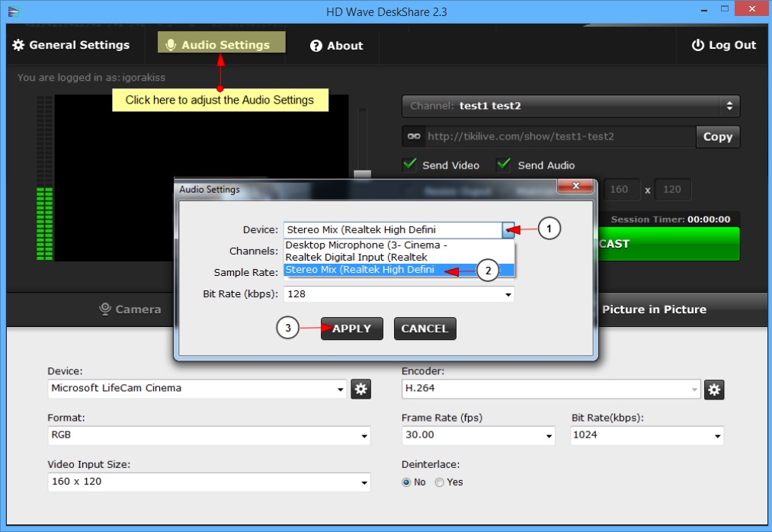Select Stereo Mix (Realtek High Defini option
The height and width of the screenshot is (532, 772).
399,270
